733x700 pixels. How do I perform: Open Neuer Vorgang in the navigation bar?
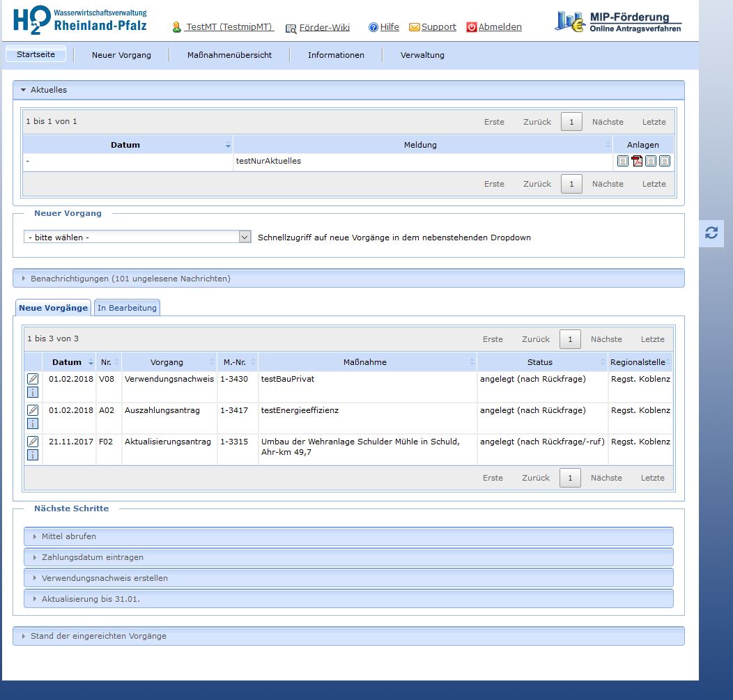click(x=121, y=55)
